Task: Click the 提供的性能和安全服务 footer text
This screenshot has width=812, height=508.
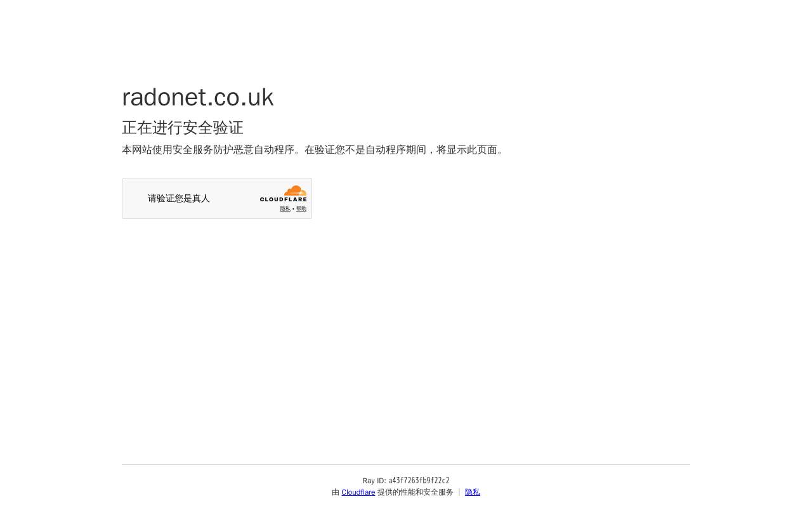Action: coord(416,492)
